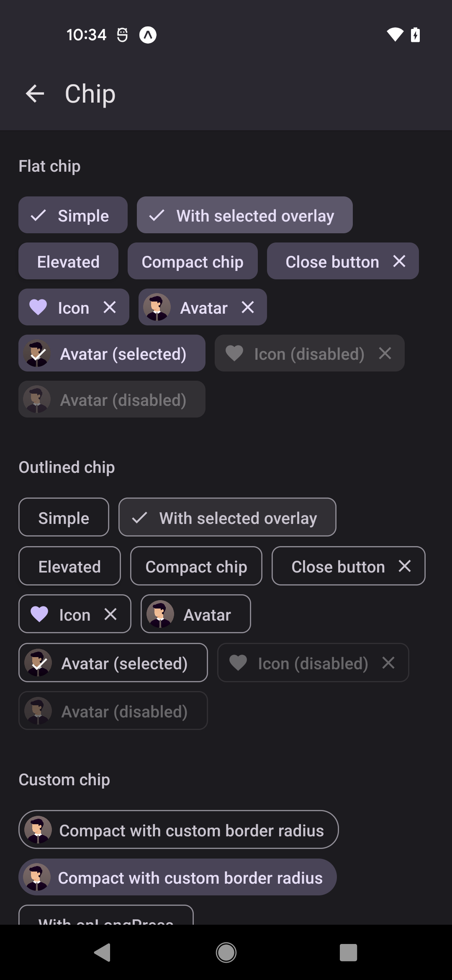Tap the outlined Simple chip

pyautogui.click(x=64, y=518)
